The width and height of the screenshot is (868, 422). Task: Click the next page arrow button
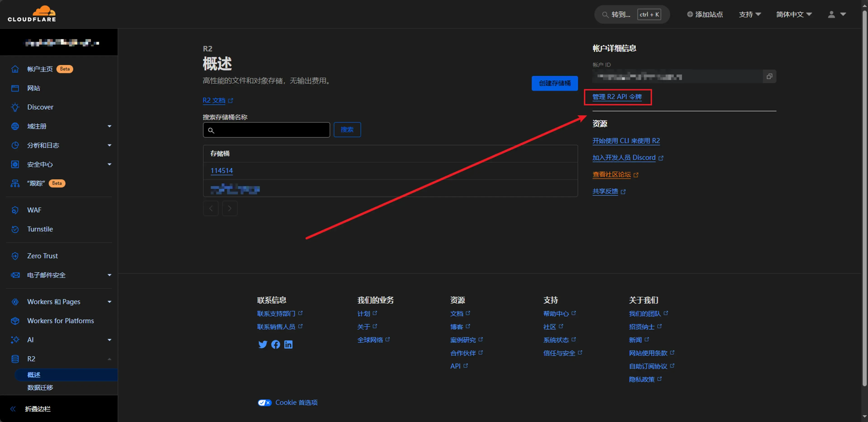click(x=229, y=209)
